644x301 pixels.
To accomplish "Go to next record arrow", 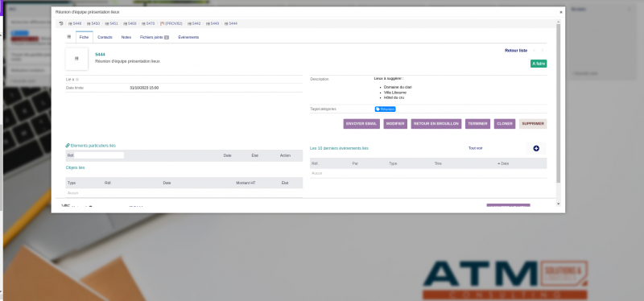I will [x=542, y=51].
